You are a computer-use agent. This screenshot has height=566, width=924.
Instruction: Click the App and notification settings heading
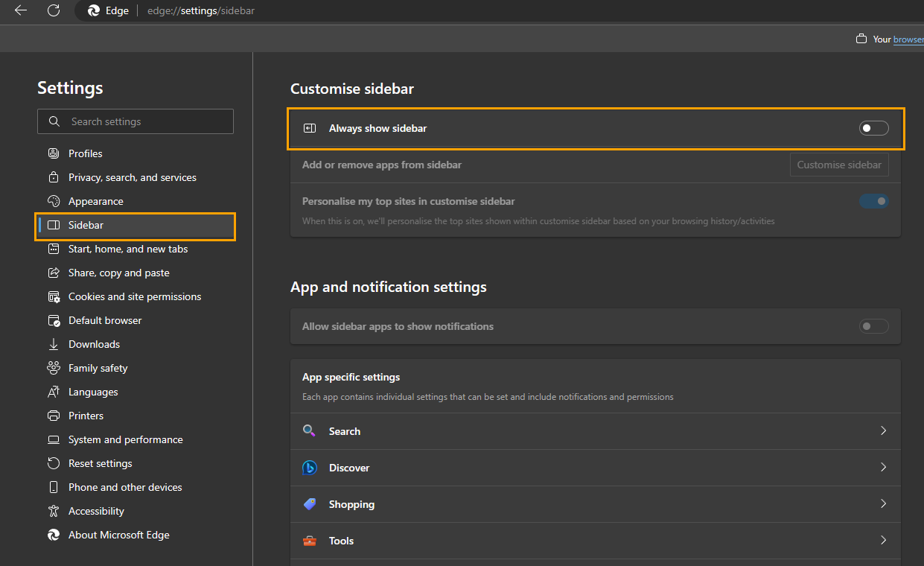pyautogui.click(x=389, y=287)
